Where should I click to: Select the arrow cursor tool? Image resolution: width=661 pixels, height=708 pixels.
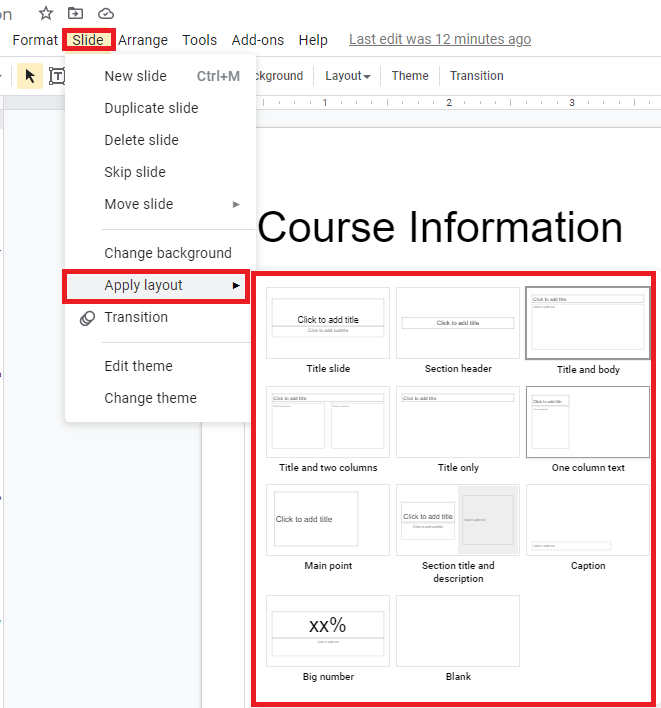pos(30,76)
